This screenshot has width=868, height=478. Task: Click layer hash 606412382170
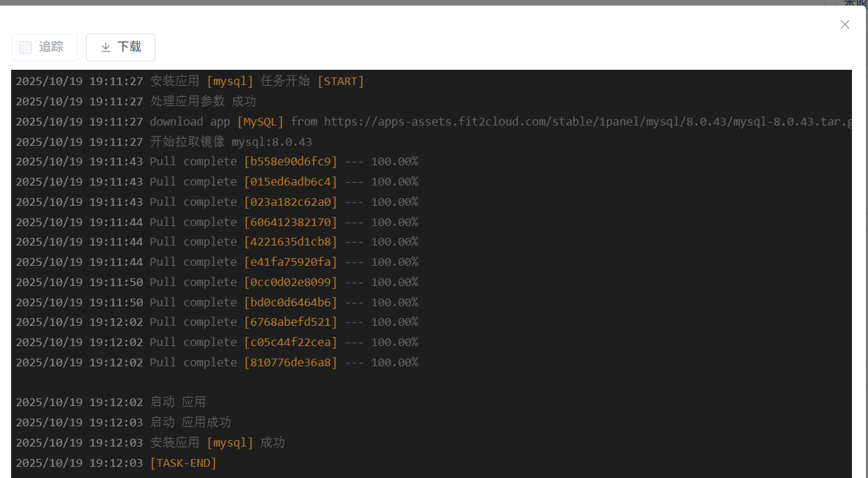290,223
